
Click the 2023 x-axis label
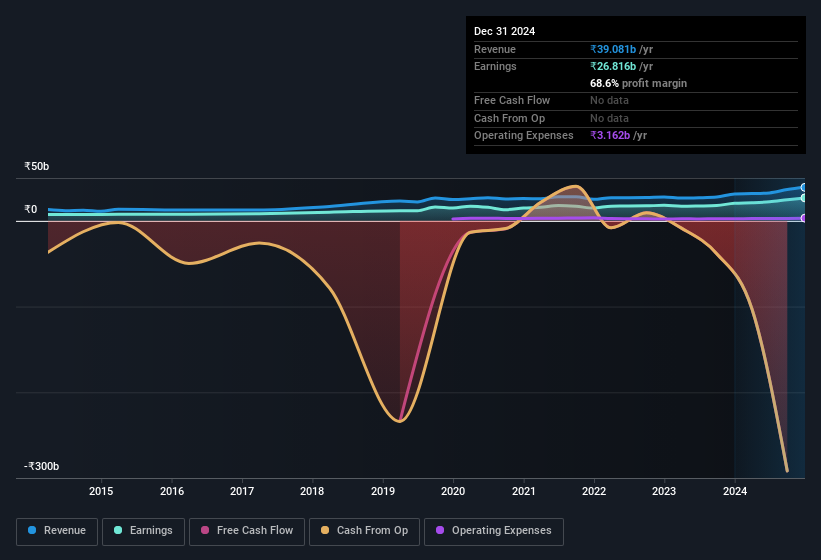click(x=664, y=491)
